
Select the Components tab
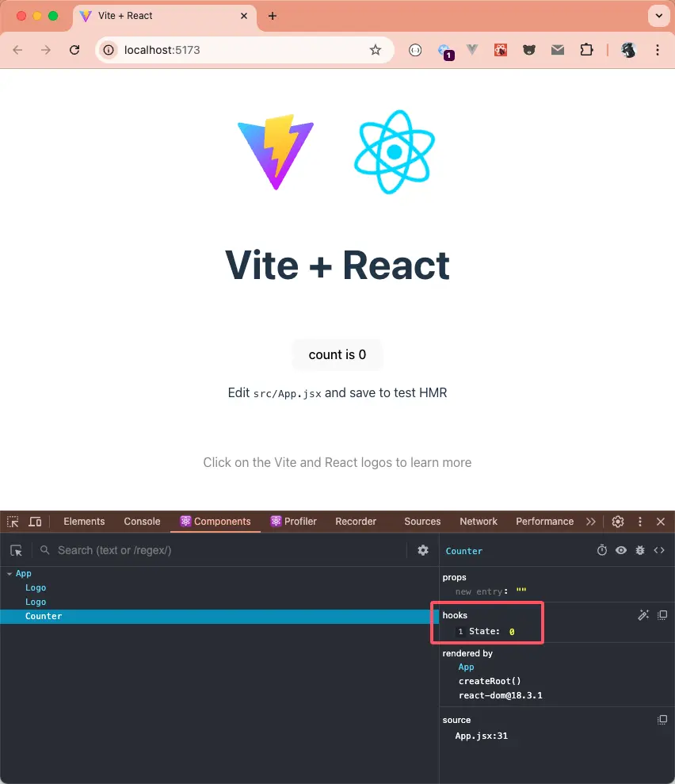pyautogui.click(x=215, y=522)
